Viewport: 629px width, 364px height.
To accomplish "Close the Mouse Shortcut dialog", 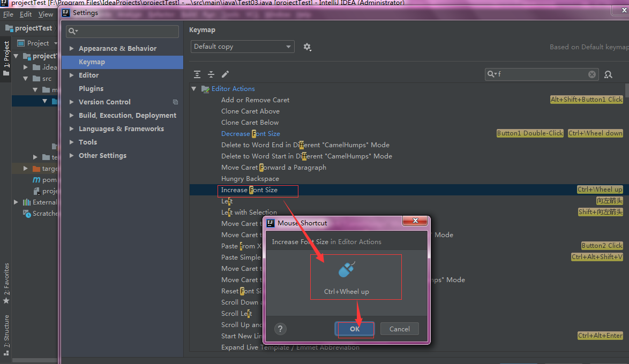I will 415,221.
